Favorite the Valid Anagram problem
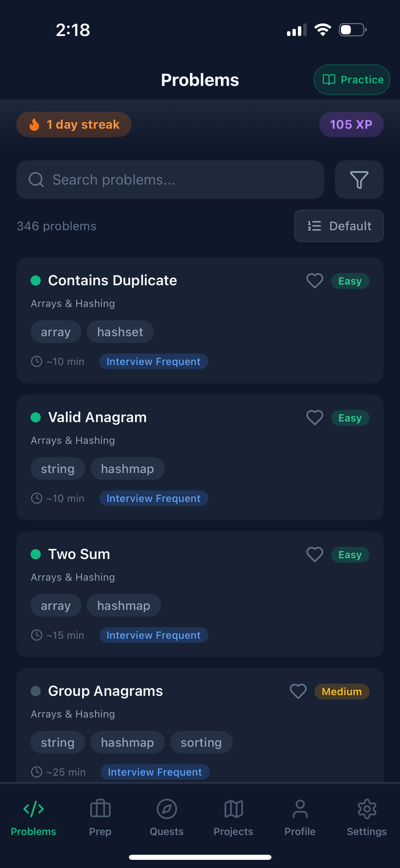The image size is (400, 868). (314, 418)
